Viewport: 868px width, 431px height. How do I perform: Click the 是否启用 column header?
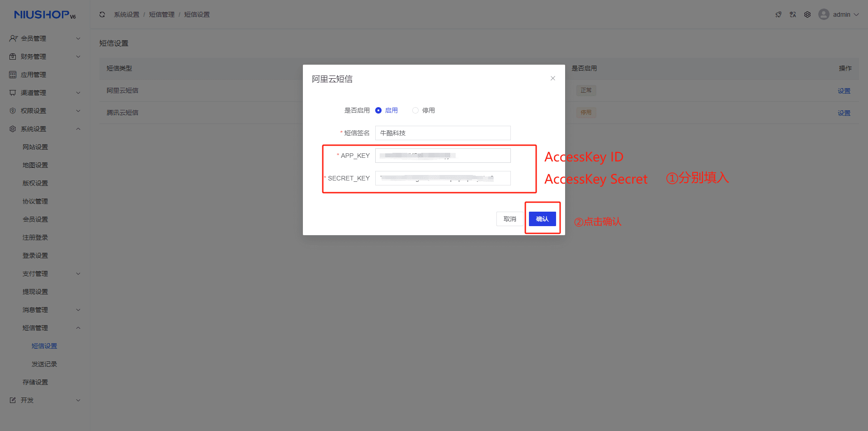tap(584, 68)
